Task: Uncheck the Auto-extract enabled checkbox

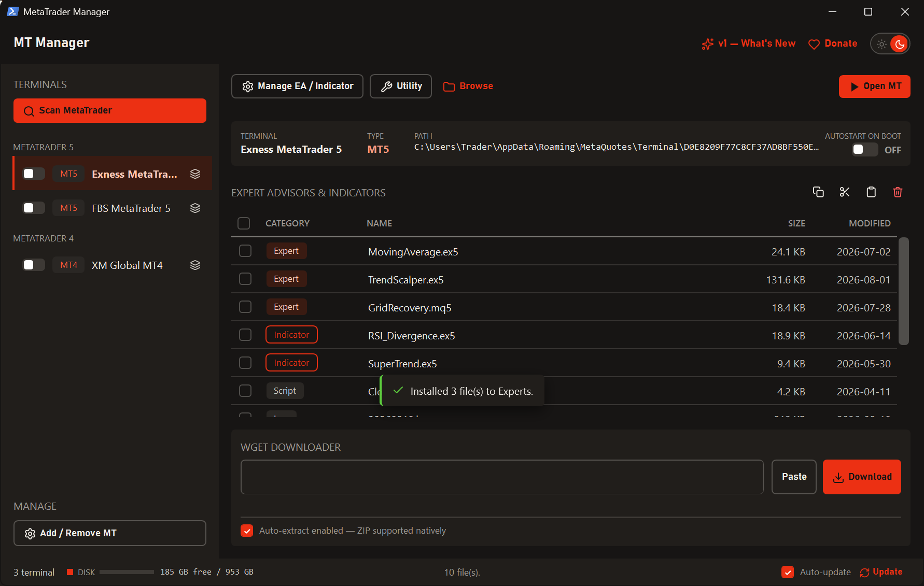Action: [247, 531]
